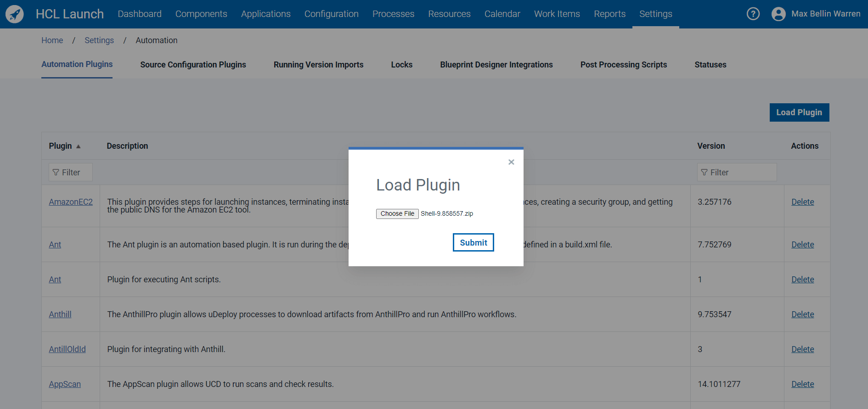This screenshot has width=868, height=409.
Task: Open the Reports menu
Action: (x=609, y=14)
